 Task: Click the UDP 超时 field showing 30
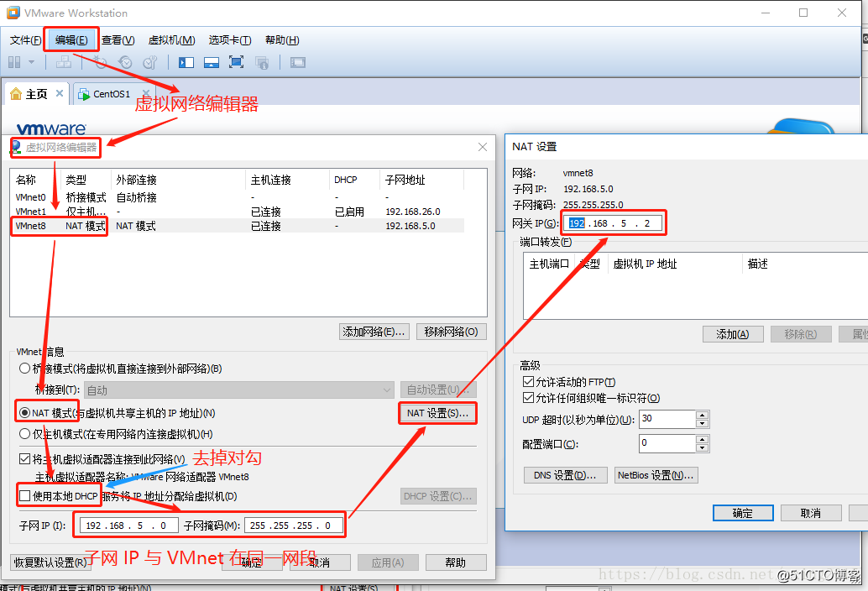(667, 419)
